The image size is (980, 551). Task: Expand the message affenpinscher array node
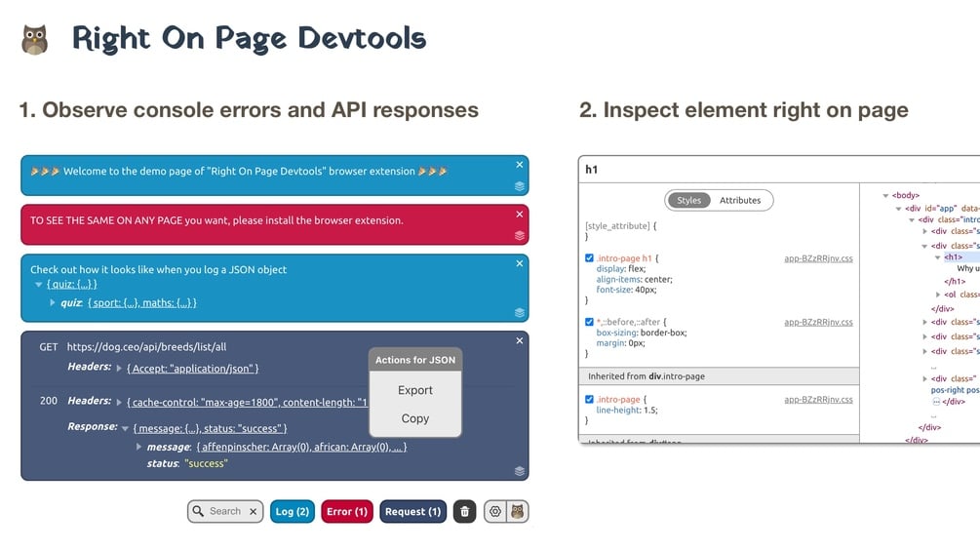pyautogui.click(x=138, y=448)
